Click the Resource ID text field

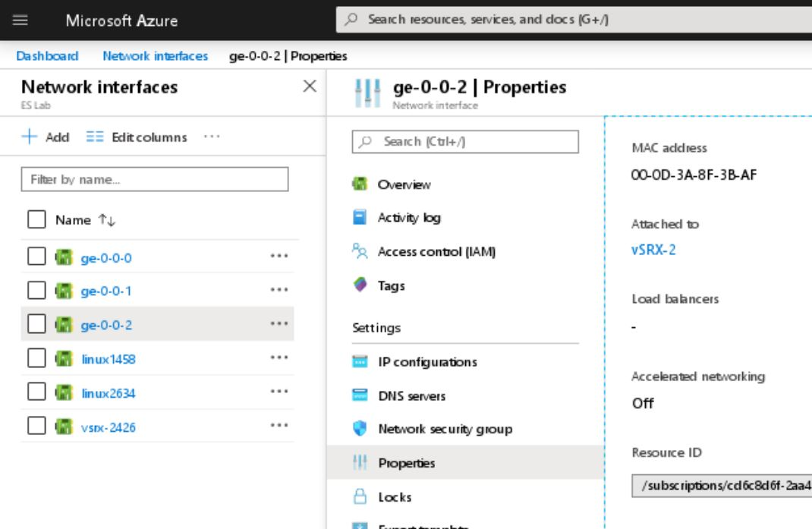coord(722,486)
